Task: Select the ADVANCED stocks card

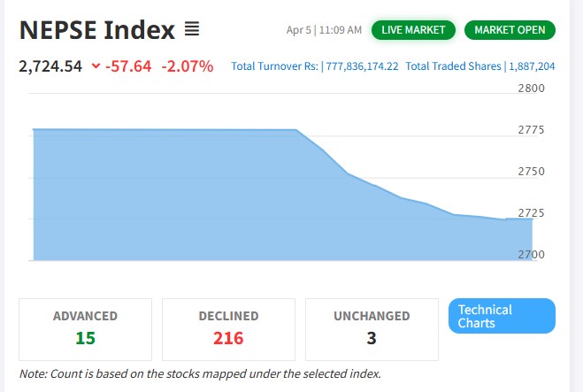Action: [85, 328]
